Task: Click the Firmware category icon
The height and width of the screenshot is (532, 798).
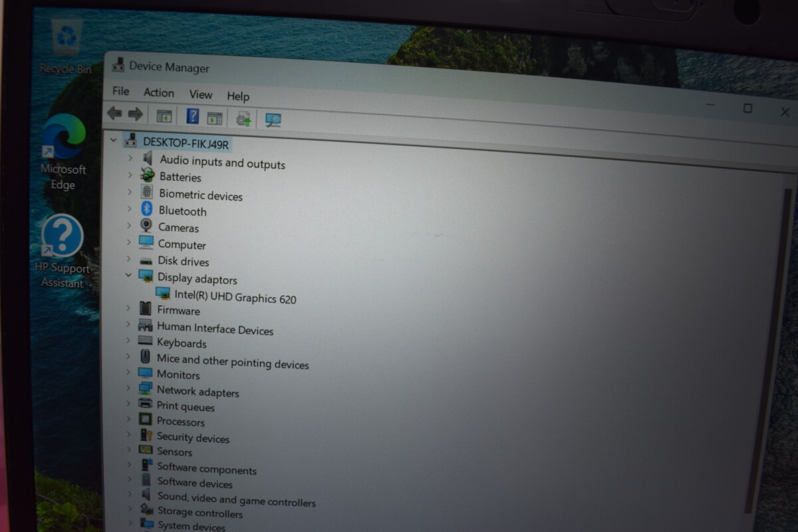Action: tap(145, 309)
